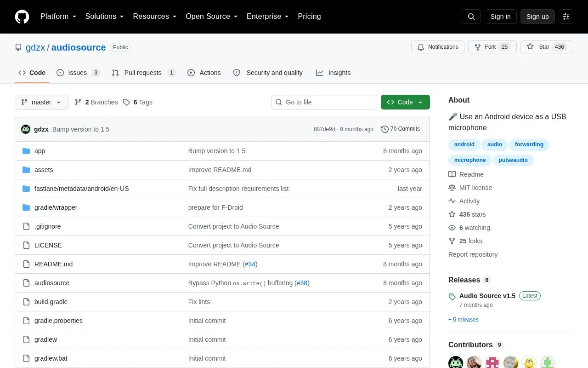Click the Go to file search field

(x=324, y=102)
